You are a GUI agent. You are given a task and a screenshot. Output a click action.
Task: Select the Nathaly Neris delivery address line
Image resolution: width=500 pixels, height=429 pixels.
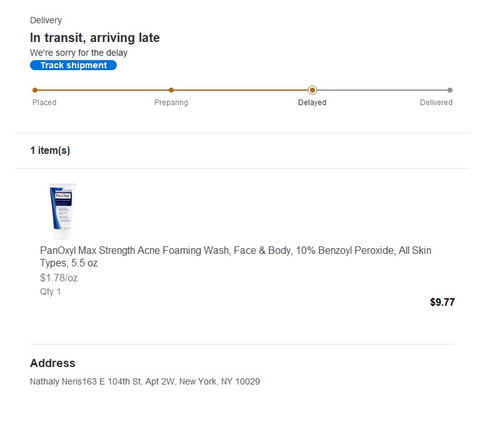coord(145,381)
